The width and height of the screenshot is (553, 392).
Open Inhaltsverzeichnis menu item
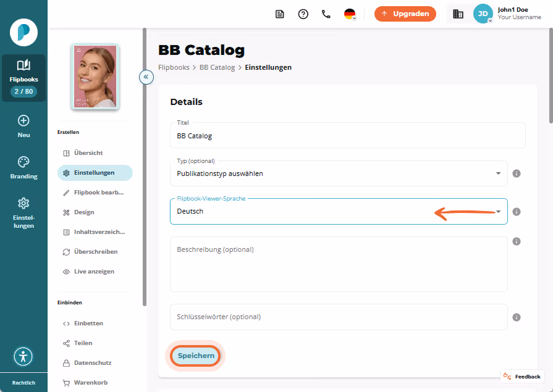[x=95, y=232]
